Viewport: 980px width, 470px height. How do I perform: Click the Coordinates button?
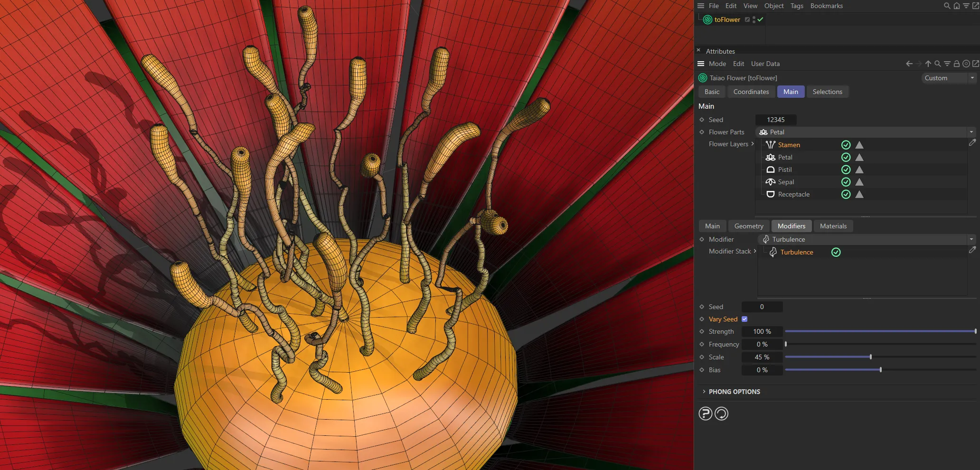tap(751, 92)
